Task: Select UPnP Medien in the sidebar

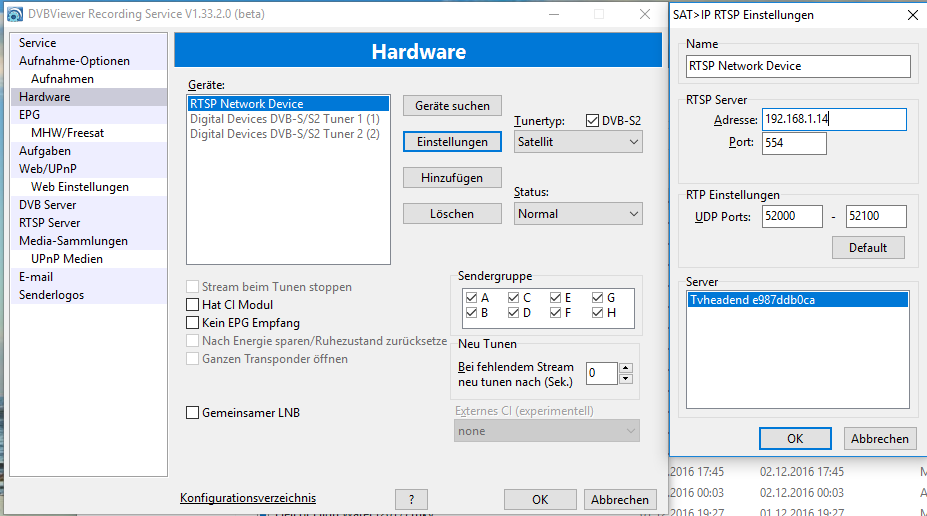Action: pyautogui.click(x=89, y=259)
